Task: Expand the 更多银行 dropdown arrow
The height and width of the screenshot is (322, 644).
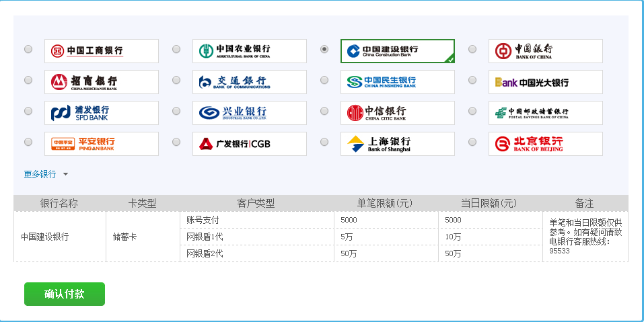Action: [65, 175]
